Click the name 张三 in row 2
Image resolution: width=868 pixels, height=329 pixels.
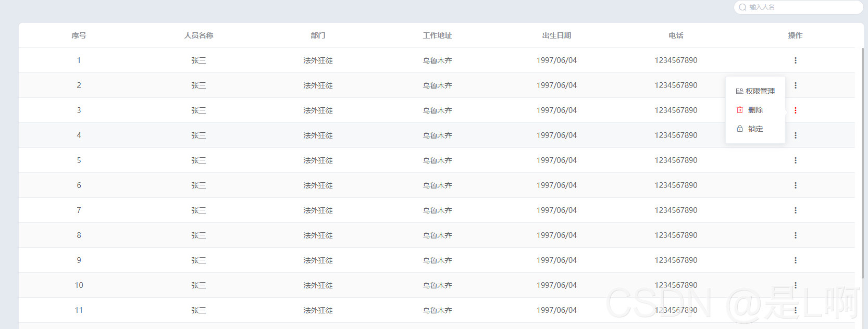click(199, 85)
